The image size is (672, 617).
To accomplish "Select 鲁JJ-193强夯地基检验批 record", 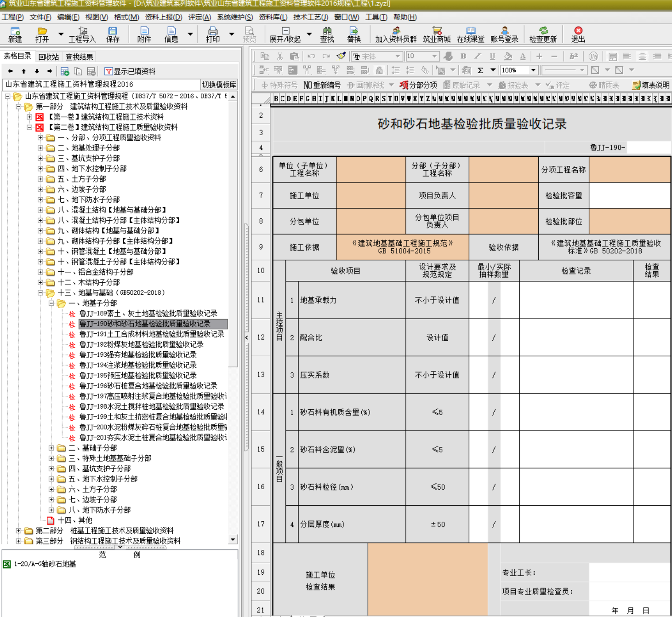I will [x=138, y=355].
